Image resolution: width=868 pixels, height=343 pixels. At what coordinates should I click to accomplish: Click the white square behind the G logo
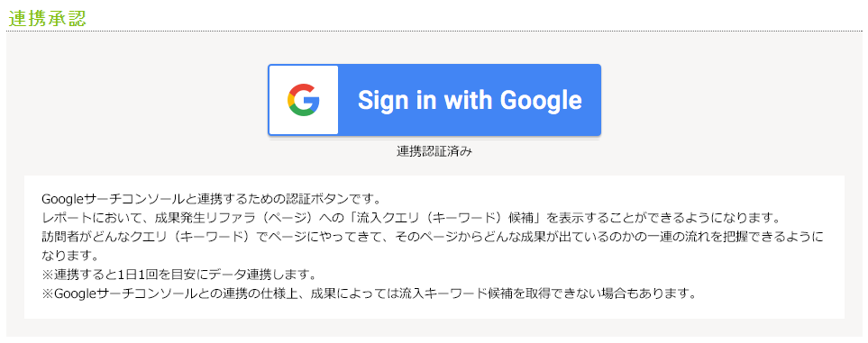(x=304, y=100)
